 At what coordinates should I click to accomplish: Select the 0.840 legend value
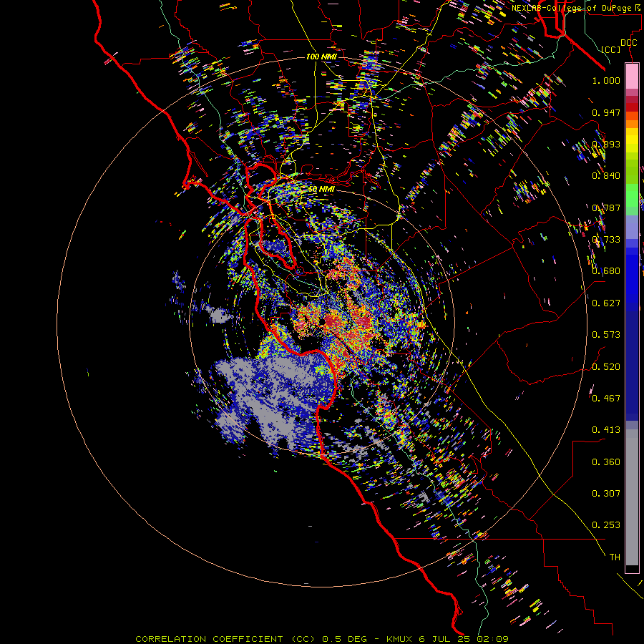606,176
